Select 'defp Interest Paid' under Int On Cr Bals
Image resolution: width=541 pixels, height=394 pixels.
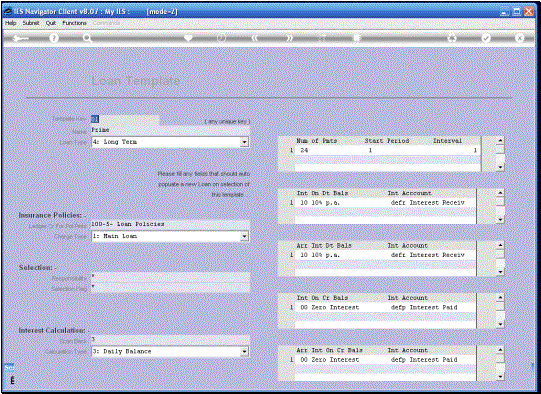point(424,307)
